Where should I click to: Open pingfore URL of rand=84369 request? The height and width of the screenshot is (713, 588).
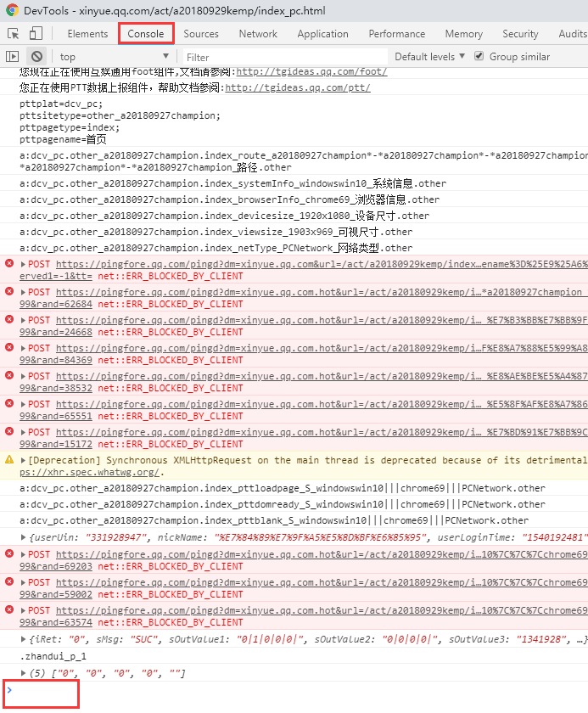[322, 348]
